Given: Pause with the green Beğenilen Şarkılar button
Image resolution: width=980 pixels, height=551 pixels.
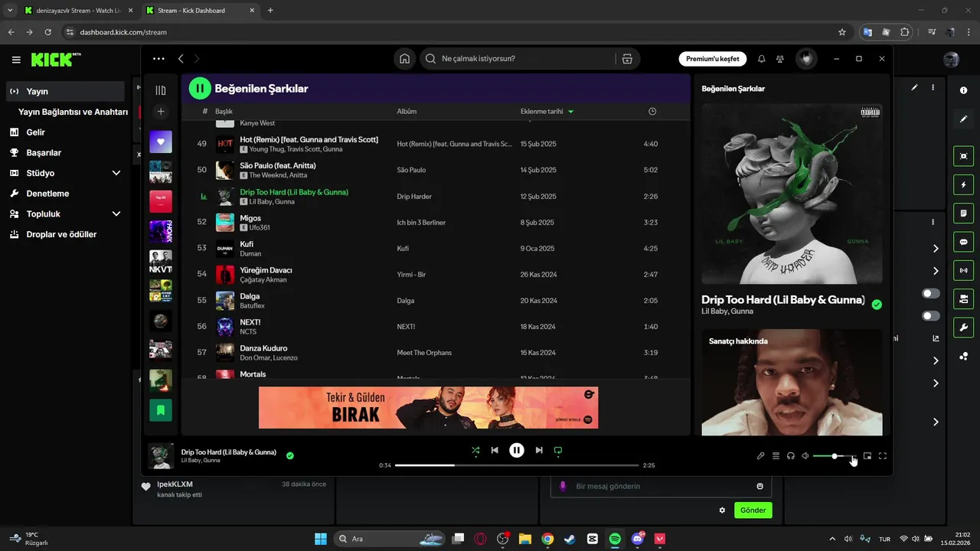Looking at the screenshot, I should point(200,89).
